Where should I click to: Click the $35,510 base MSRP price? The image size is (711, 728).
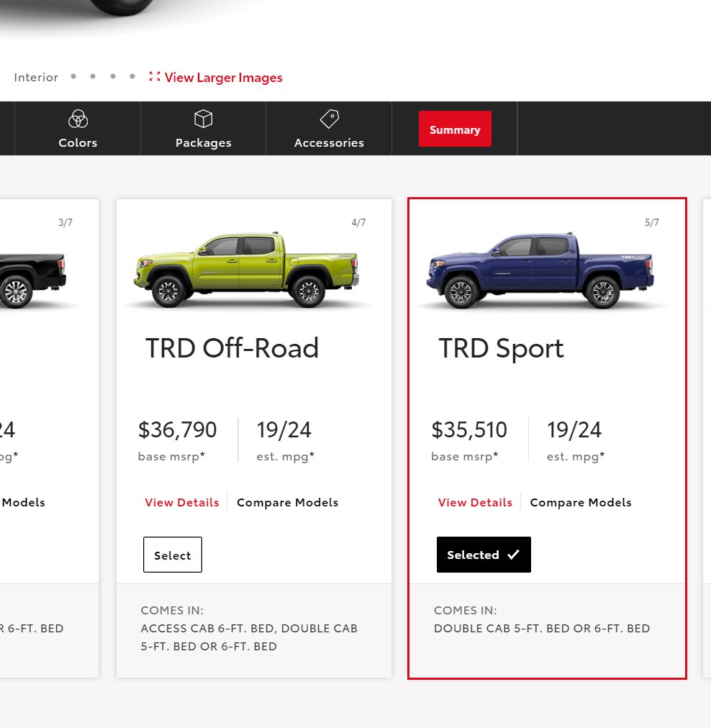(x=469, y=429)
